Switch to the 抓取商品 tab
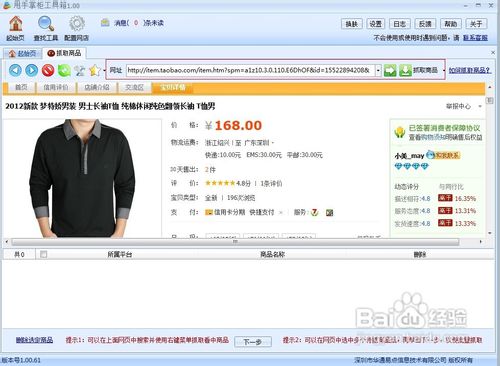 point(64,53)
